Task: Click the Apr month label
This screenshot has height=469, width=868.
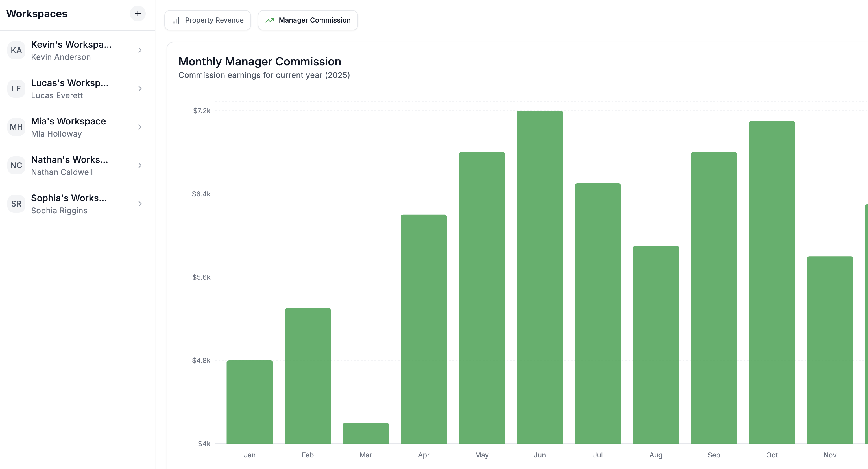Action: tap(424, 455)
